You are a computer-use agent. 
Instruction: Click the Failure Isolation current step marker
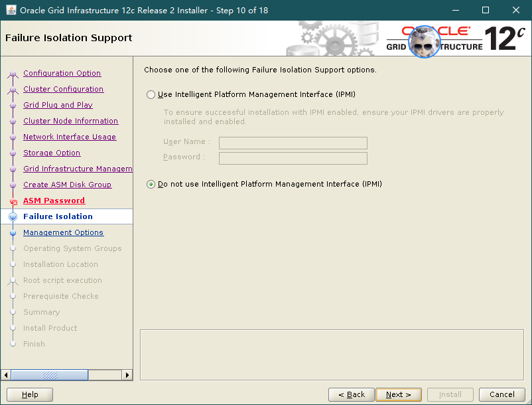pos(13,216)
